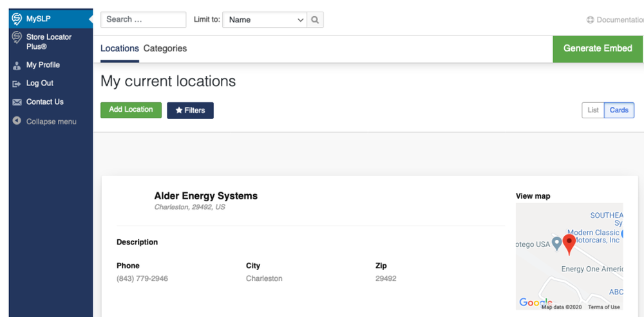Click the address line Charleston, 29492, US
Screen dimensions: 644x317
point(190,207)
